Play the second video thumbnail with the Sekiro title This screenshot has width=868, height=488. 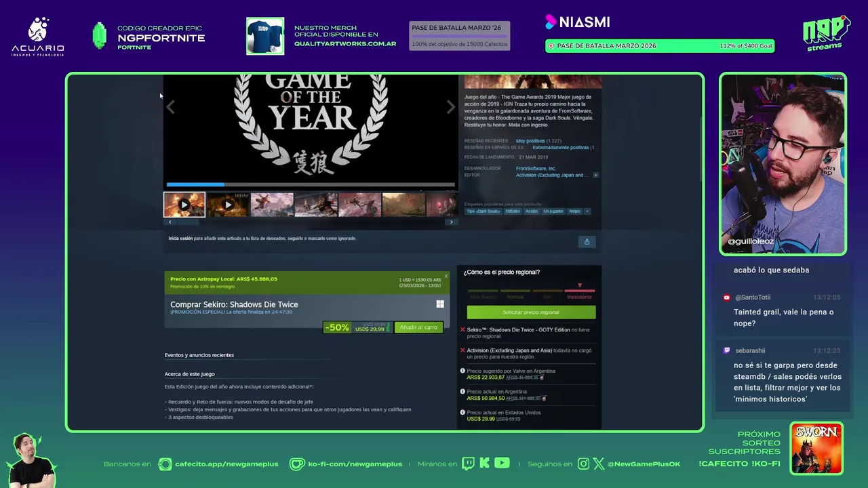point(228,205)
